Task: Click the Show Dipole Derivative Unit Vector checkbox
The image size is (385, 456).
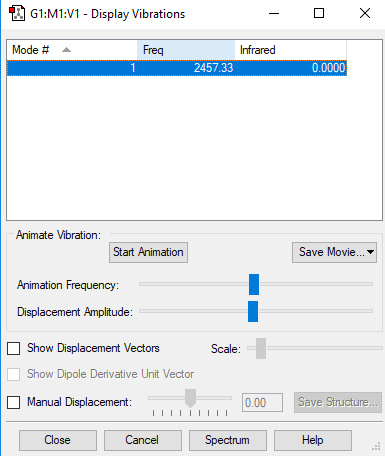Action: point(14,374)
